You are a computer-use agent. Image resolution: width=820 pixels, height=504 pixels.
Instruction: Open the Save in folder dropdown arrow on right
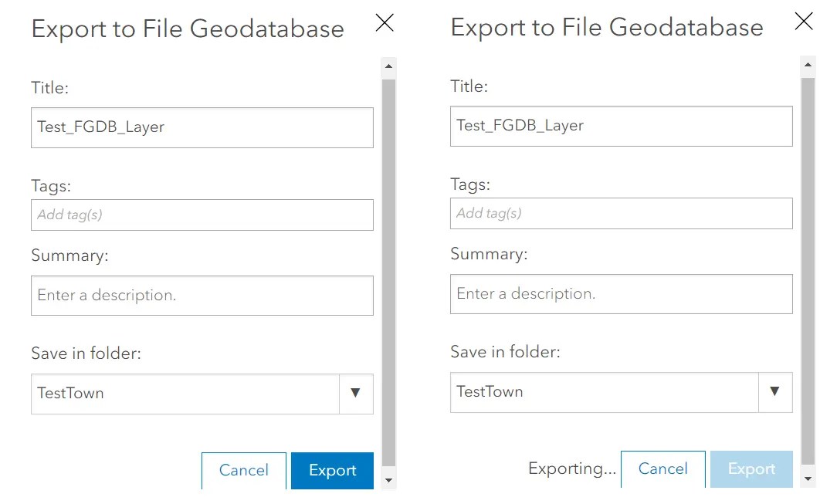[x=775, y=392]
